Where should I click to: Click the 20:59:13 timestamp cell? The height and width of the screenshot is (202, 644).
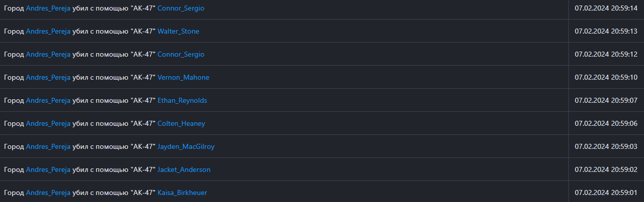pyautogui.click(x=606, y=31)
